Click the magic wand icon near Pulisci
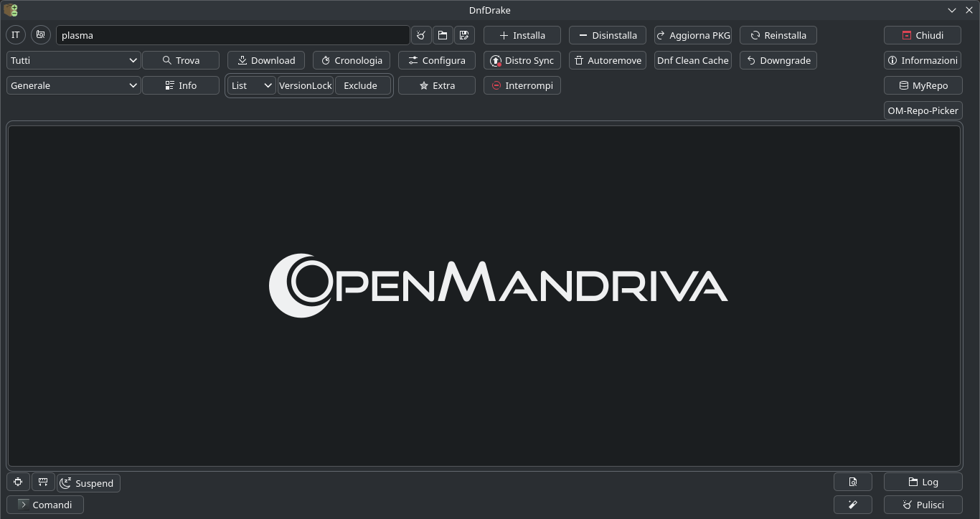This screenshot has width=980, height=519. pos(853,505)
